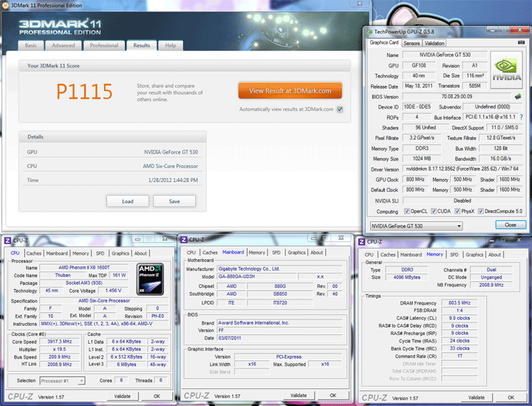Open About tab in the left CPU-Z window
The image size is (532, 406).
click(x=140, y=253)
